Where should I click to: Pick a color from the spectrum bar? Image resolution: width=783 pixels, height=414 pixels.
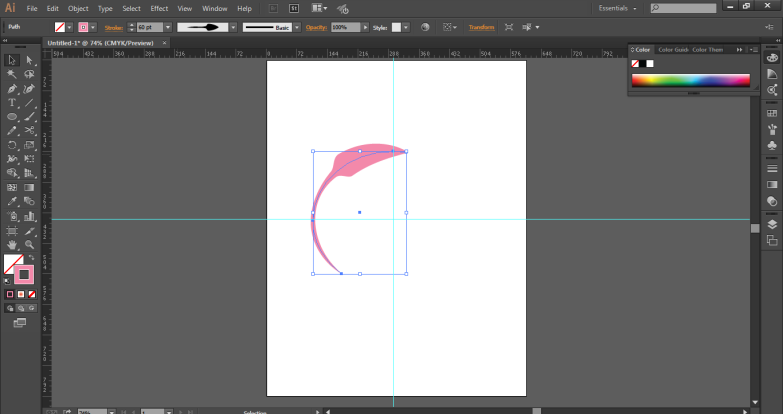tap(690, 80)
